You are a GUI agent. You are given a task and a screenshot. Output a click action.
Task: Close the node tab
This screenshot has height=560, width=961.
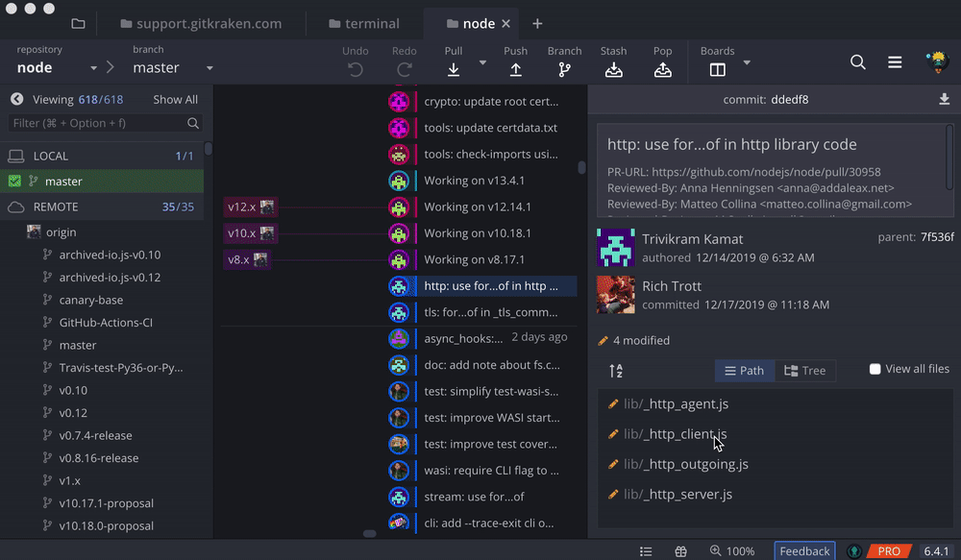(506, 23)
